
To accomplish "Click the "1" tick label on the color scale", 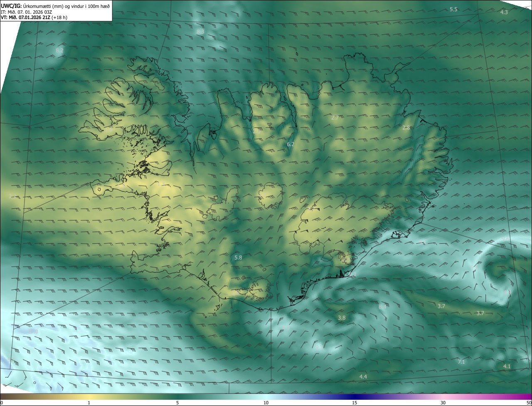I will (x=89, y=403).
